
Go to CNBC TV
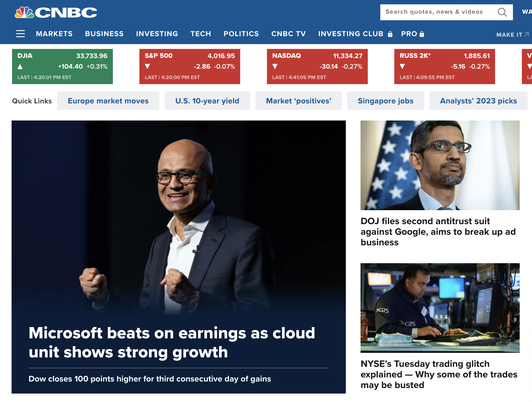pos(289,34)
